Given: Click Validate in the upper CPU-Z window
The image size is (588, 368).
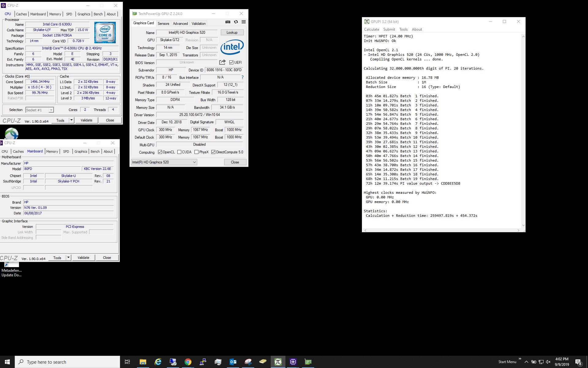Looking at the screenshot, I should coord(86,120).
